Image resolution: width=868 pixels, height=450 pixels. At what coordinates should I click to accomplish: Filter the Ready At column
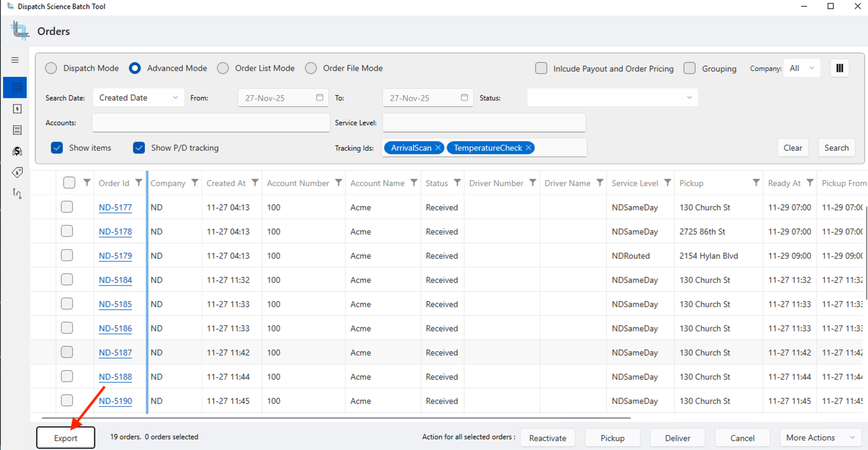point(810,183)
